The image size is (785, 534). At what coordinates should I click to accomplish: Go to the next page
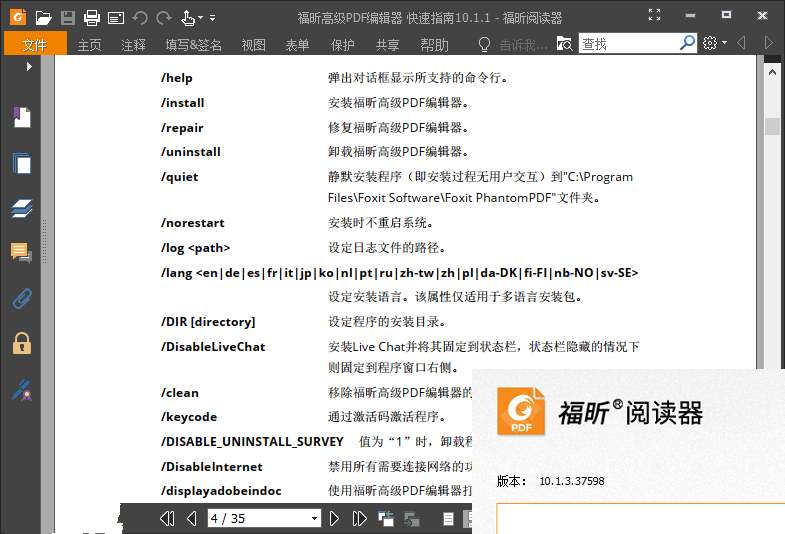tap(334, 518)
